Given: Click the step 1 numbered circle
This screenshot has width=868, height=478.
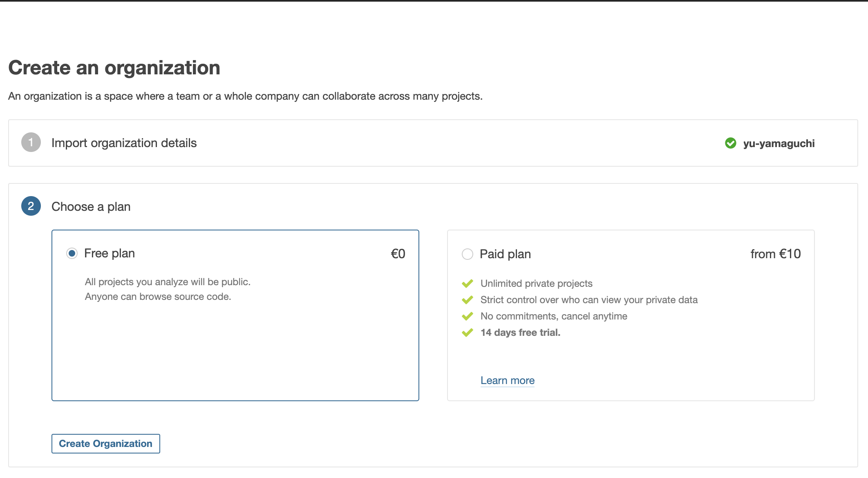Looking at the screenshot, I should point(30,143).
